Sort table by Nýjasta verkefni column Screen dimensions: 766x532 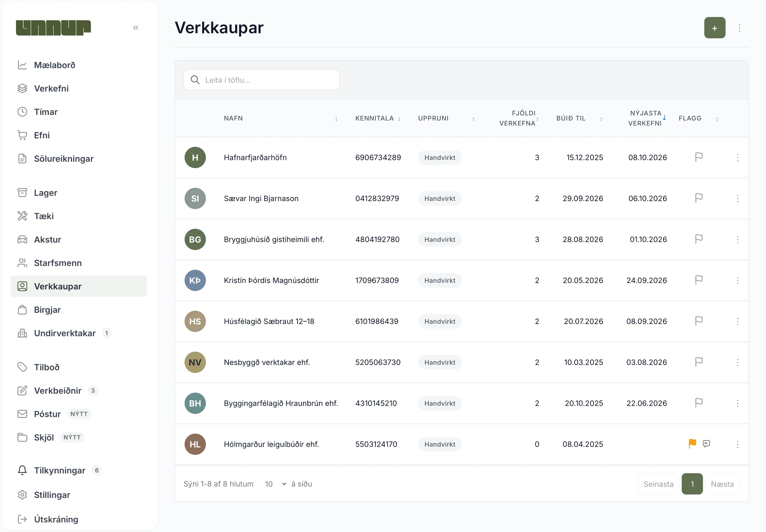664,118
